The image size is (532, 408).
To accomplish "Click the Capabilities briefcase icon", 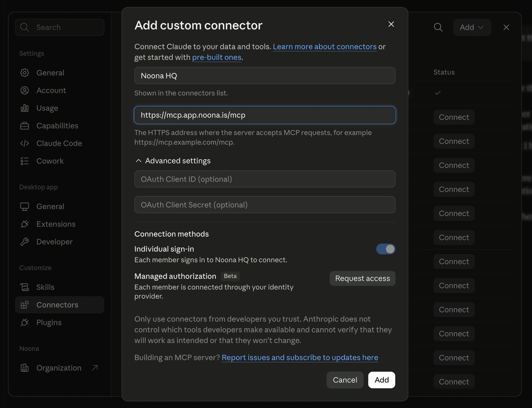I will coord(25,126).
